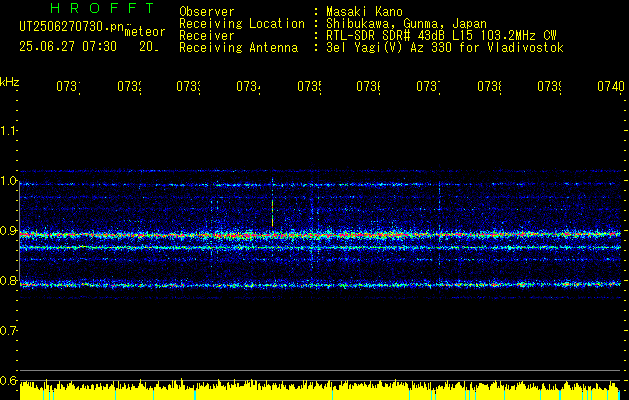629x400 pixels.
Task: Click the 0.9 frequency axis label
Action: pos(8,230)
